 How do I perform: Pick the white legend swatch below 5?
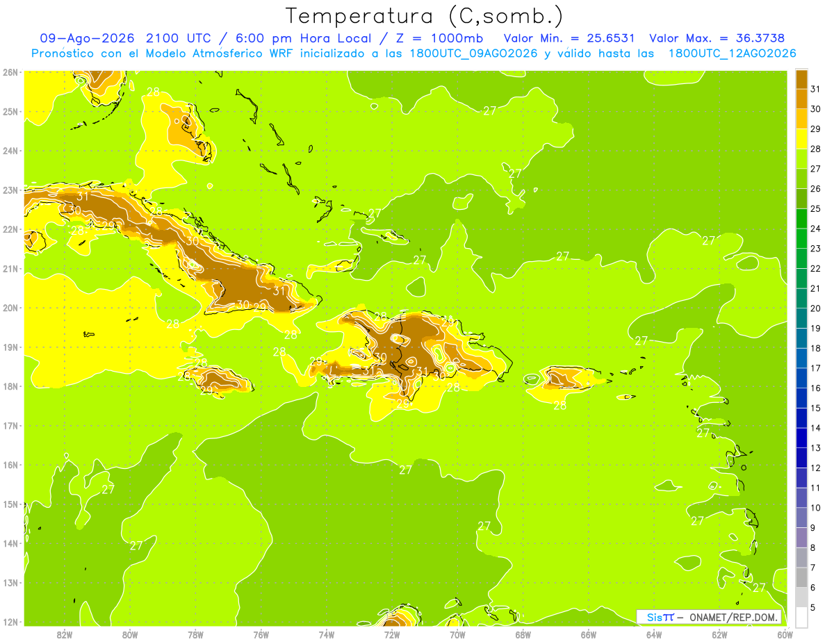click(801, 617)
